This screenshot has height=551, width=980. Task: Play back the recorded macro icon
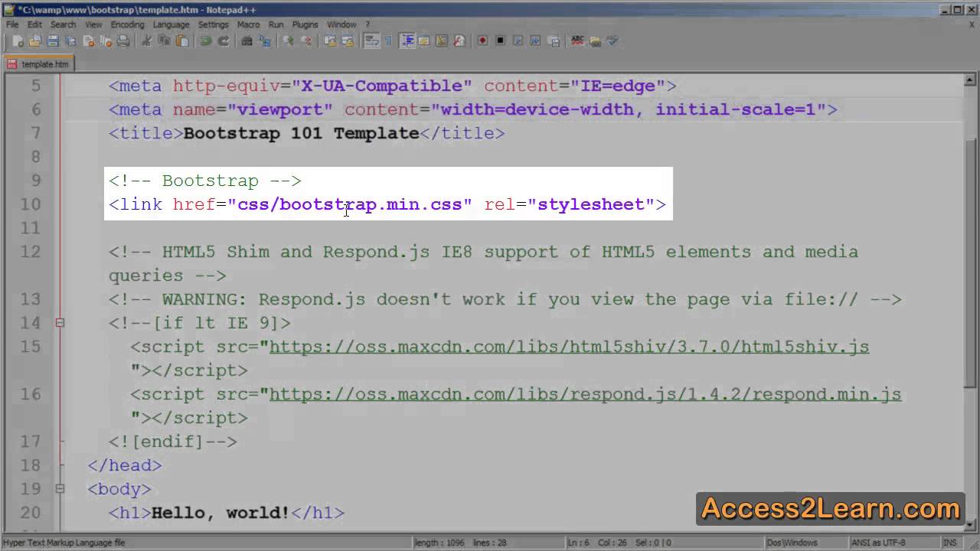(x=517, y=41)
